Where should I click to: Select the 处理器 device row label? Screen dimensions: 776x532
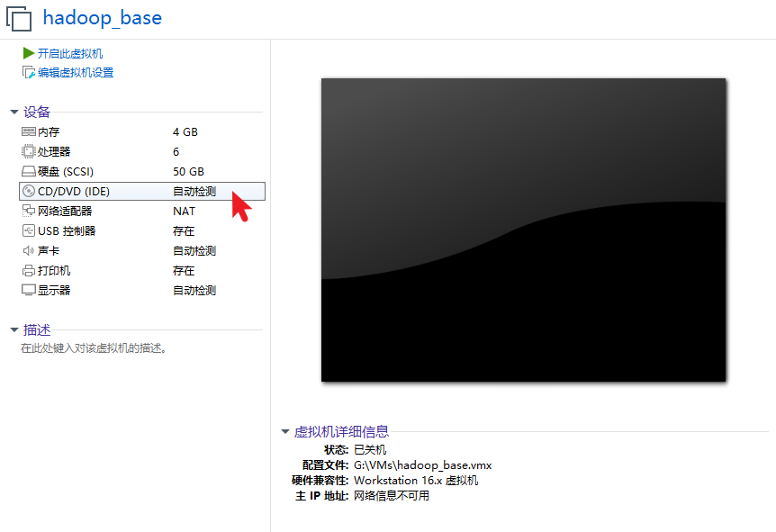tap(54, 152)
